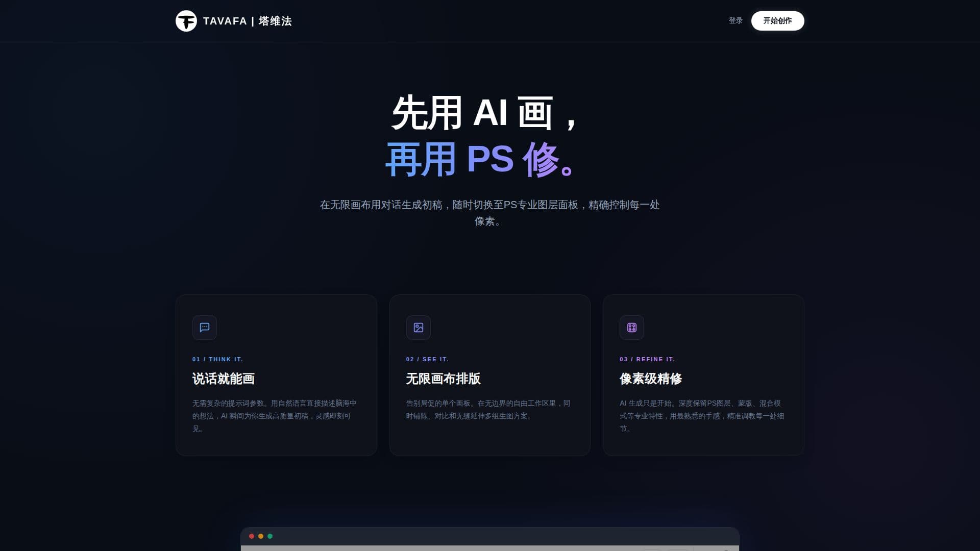This screenshot has height=551, width=980.
Task: Click the 02 / SEE IT. label
Action: [x=427, y=359]
